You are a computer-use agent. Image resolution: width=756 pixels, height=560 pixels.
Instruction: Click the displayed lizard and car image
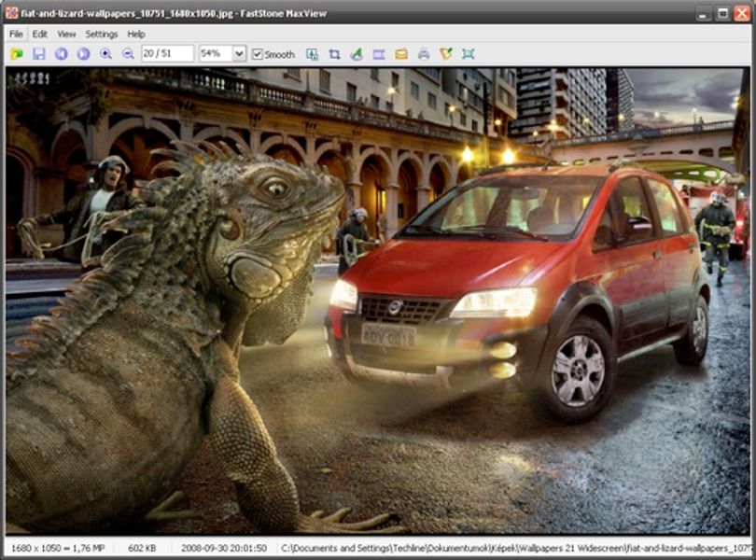[377, 301]
